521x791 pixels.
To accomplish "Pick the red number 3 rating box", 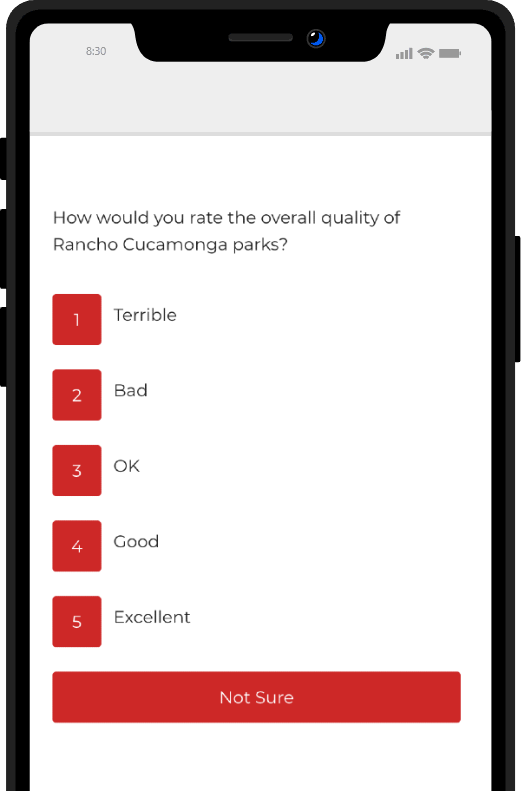I will tap(77, 470).
